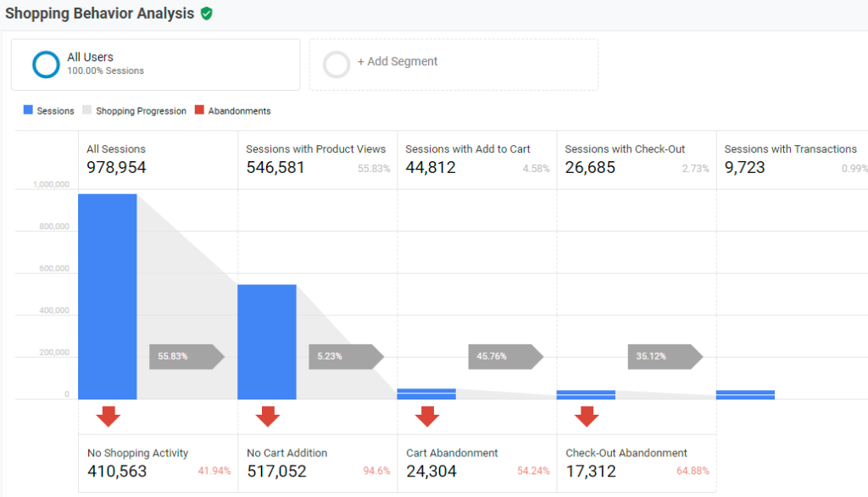The width and height of the screenshot is (868, 497).
Task: Click the Sessions with Check-Out bar
Action: tap(586, 395)
